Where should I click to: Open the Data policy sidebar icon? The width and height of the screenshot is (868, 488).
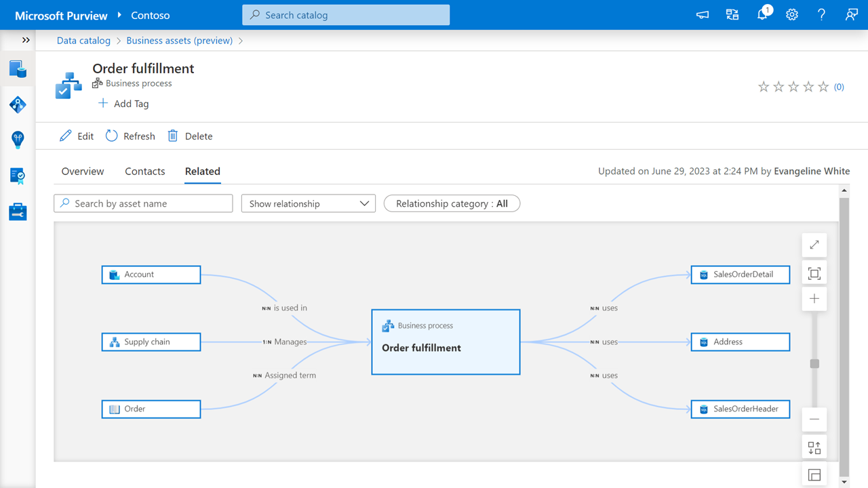[18, 176]
